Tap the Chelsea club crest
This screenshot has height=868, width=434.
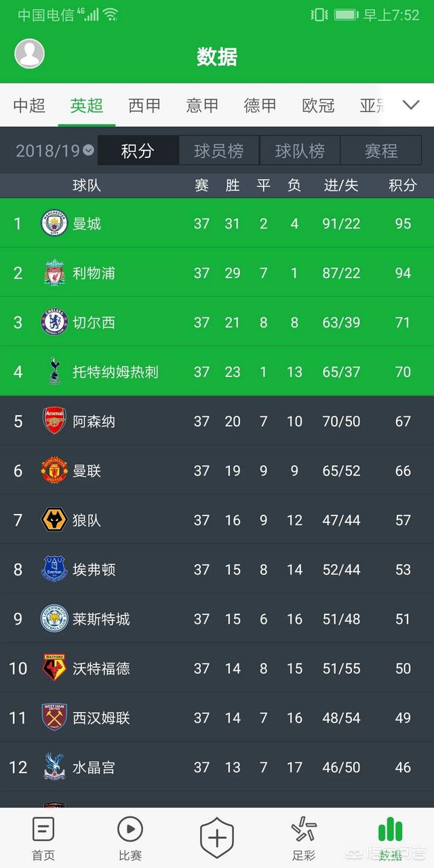coord(54,322)
